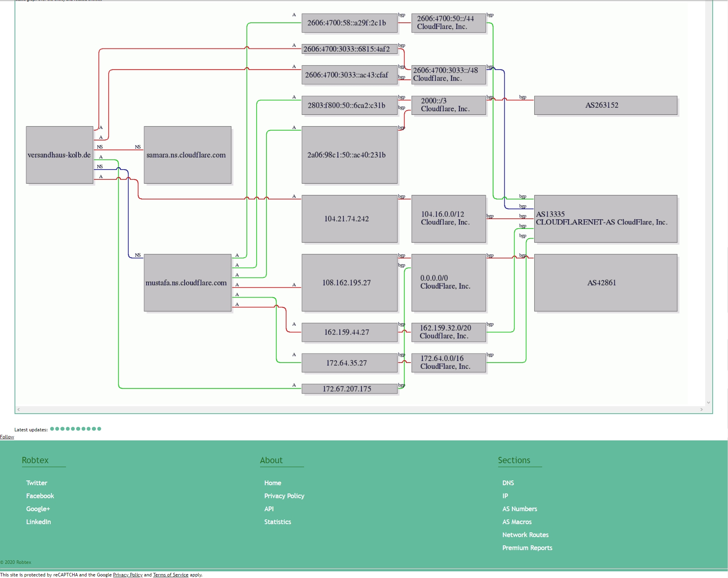Click the 108.162.195.27 IP node
Image resolution: width=728 pixels, height=578 pixels.
point(349,283)
